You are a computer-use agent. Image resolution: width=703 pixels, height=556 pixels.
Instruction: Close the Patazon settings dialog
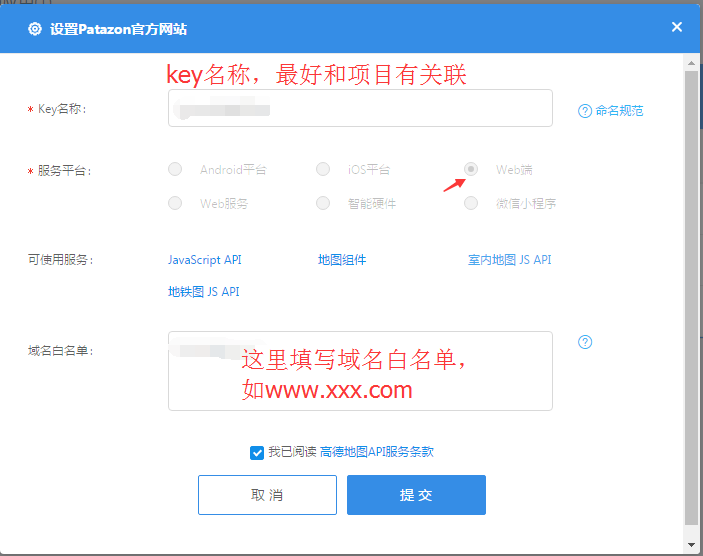[677, 27]
